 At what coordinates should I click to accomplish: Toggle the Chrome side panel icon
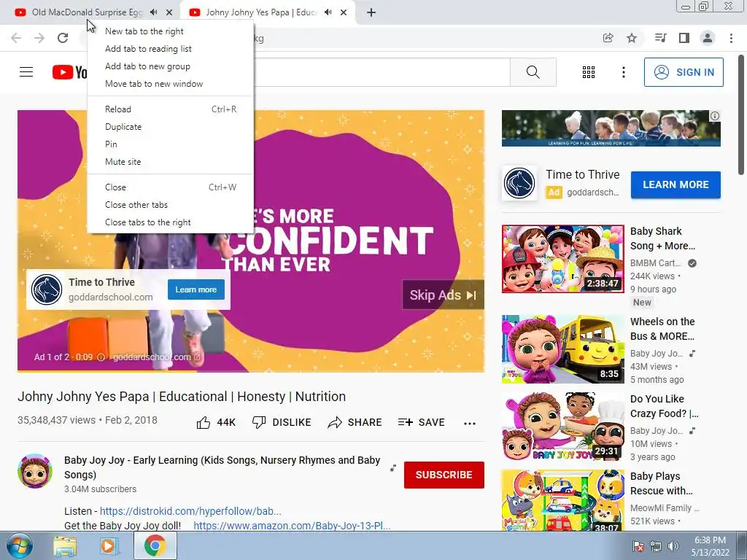(x=684, y=38)
